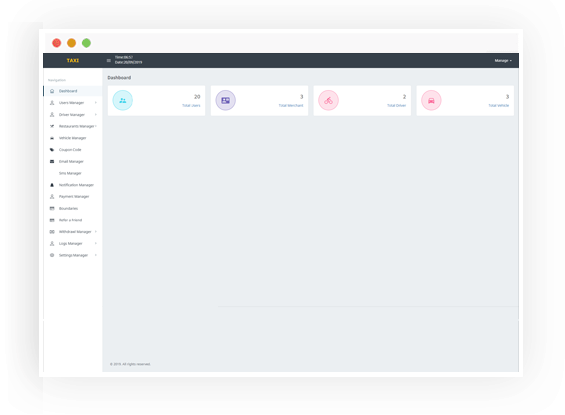The width and height of the screenshot is (565, 415).
Task: Expand the Users Manager submenu arrow
Action: [x=96, y=103]
